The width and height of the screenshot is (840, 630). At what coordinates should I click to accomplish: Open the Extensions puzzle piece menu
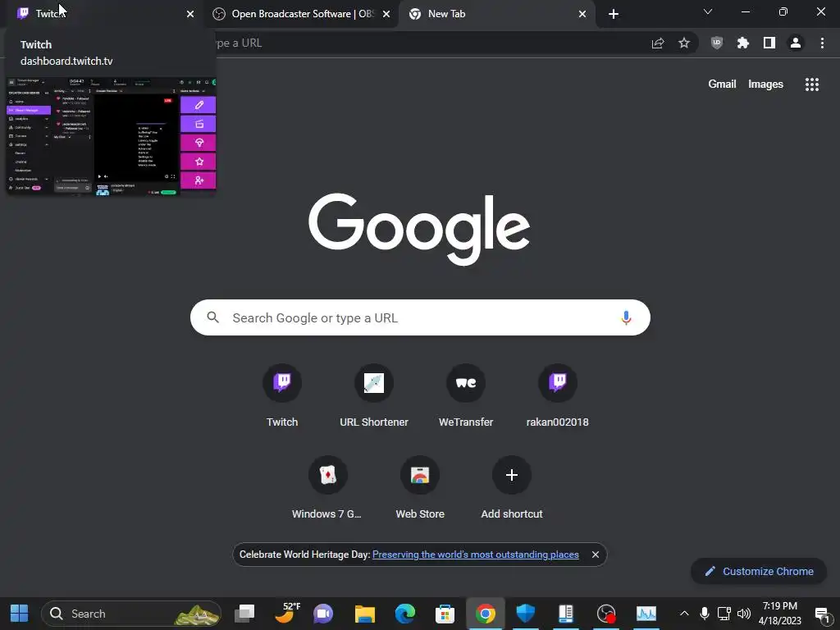(743, 43)
